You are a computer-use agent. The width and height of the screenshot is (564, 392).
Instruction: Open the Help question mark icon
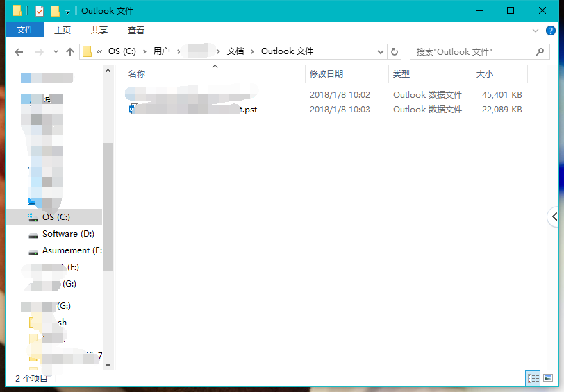pos(551,31)
